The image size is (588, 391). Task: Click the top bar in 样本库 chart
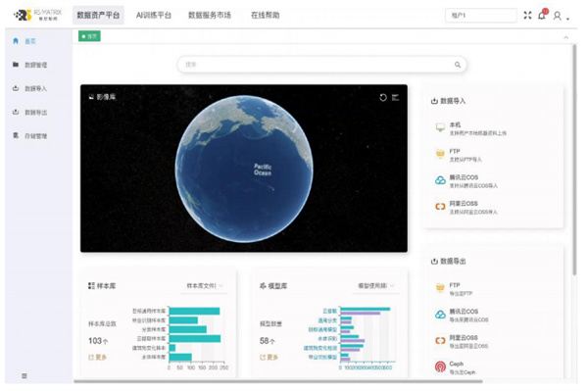click(194, 312)
